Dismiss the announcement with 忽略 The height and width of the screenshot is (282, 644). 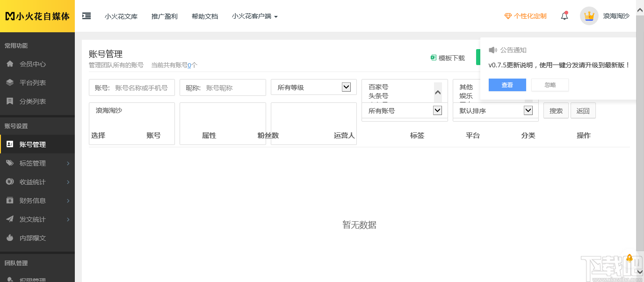[550, 85]
